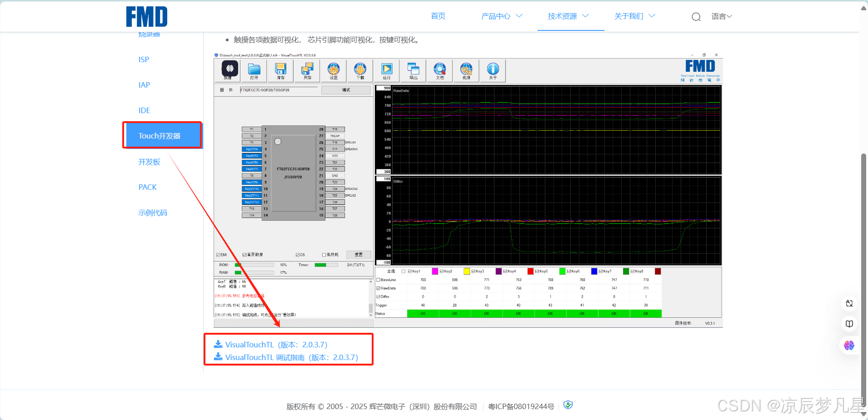
Task: Expand the 技术资源 dropdown chevron
Action: (585, 16)
